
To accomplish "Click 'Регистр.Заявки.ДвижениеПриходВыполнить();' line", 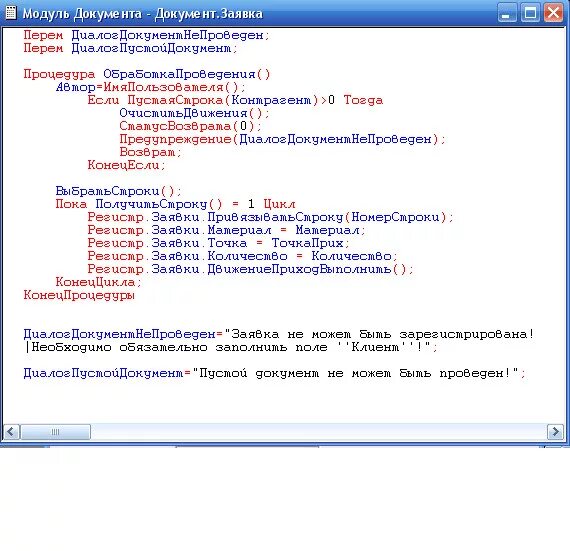I will (251, 269).
